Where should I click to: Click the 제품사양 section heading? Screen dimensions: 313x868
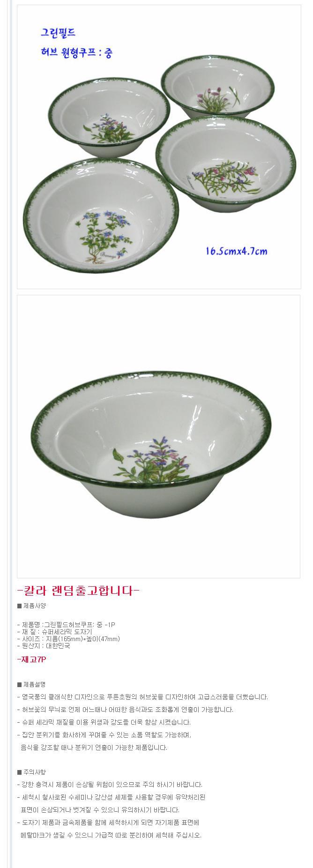point(34,606)
